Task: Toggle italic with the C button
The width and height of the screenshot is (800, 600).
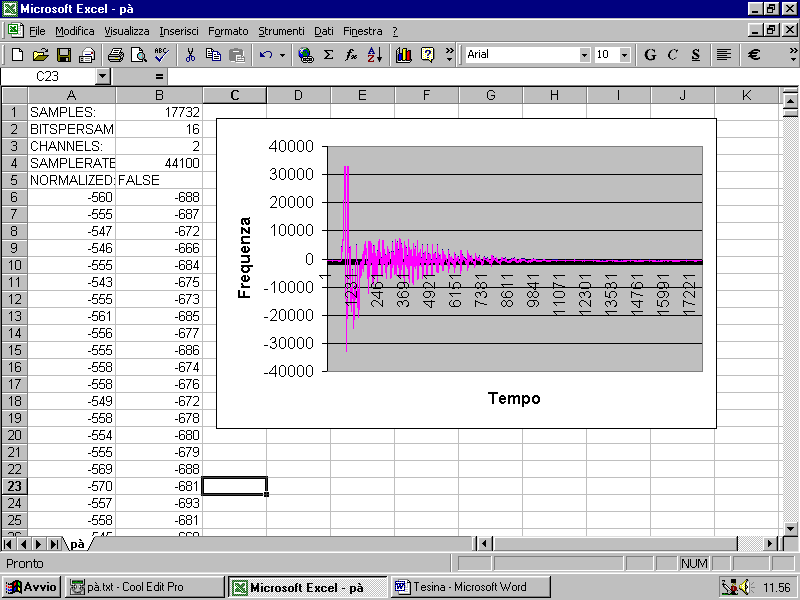Action: (x=673, y=55)
